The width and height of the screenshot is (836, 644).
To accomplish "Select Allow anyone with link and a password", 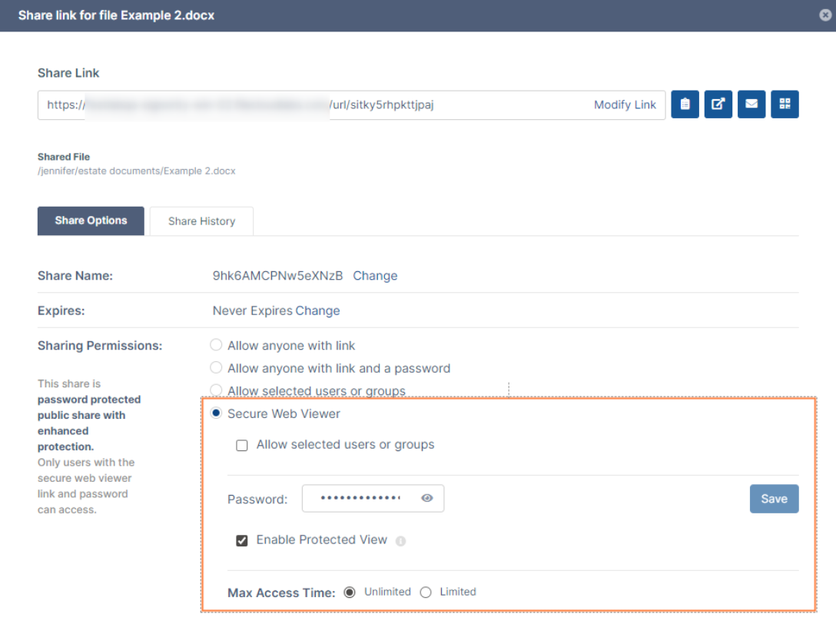I will click(x=216, y=367).
